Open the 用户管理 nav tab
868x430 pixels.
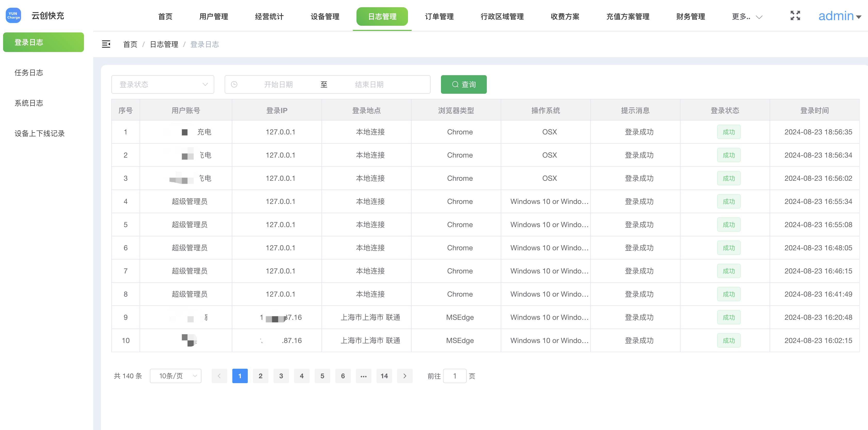click(214, 16)
